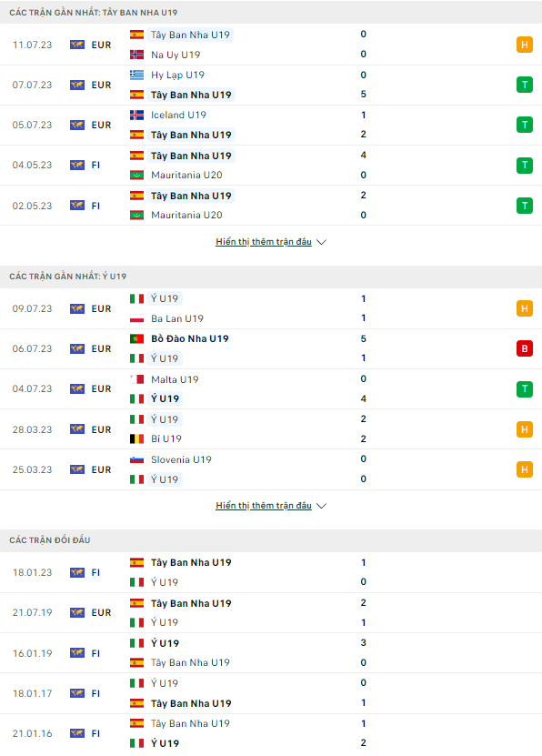
Task: Click the Iceland flag icon
Action: click(136, 116)
